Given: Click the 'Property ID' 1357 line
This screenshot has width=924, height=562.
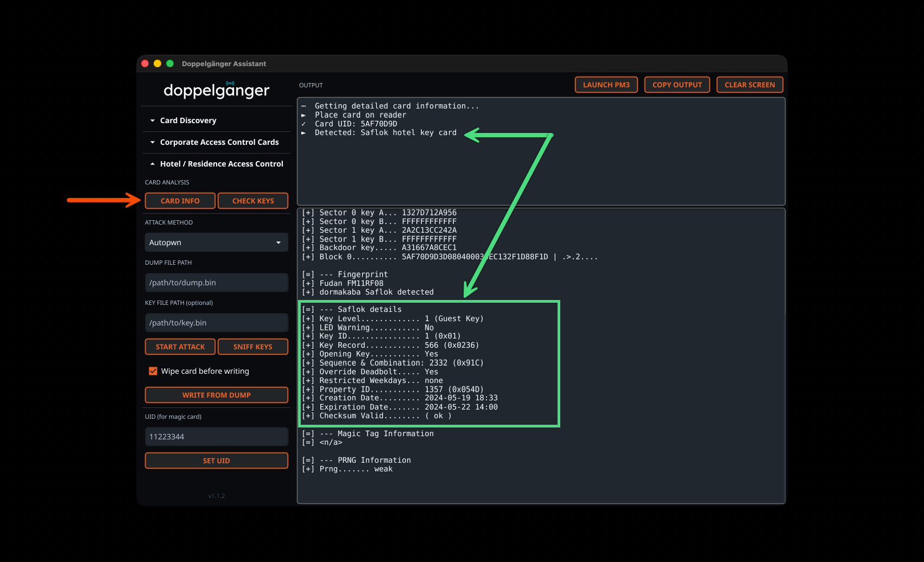Looking at the screenshot, I should pos(393,389).
